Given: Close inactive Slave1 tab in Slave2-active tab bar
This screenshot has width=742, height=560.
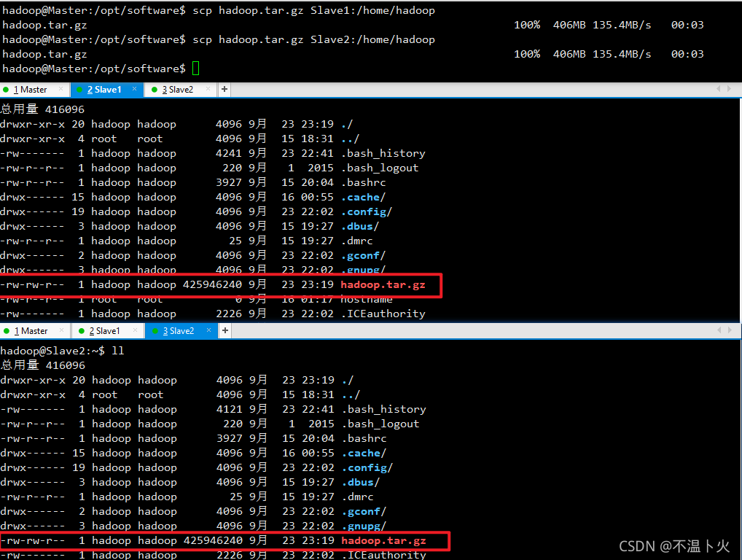Looking at the screenshot, I should tap(136, 330).
